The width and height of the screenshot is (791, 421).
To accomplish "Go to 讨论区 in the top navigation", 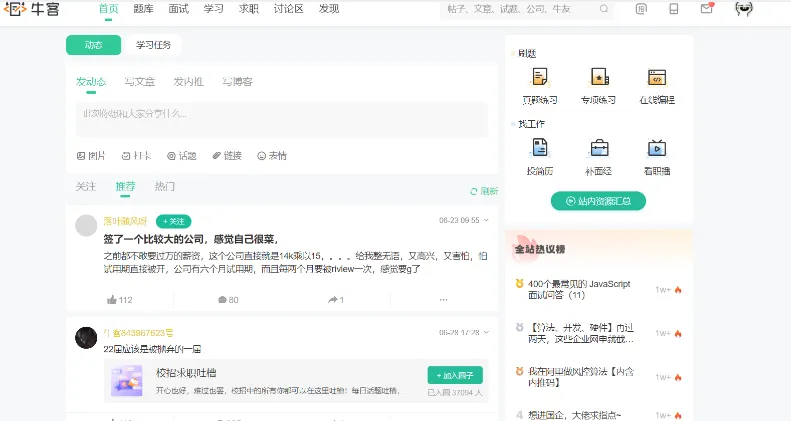I will [289, 9].
